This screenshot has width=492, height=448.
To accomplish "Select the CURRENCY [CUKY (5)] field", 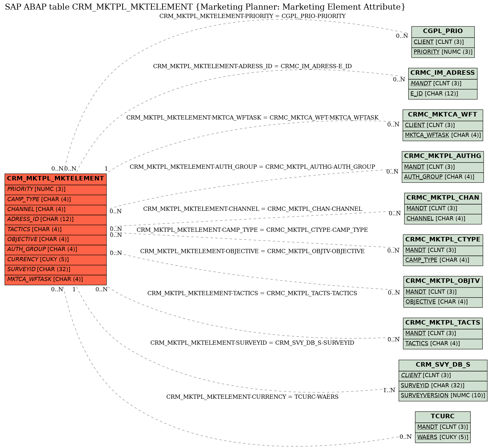I will click(56, 260).
